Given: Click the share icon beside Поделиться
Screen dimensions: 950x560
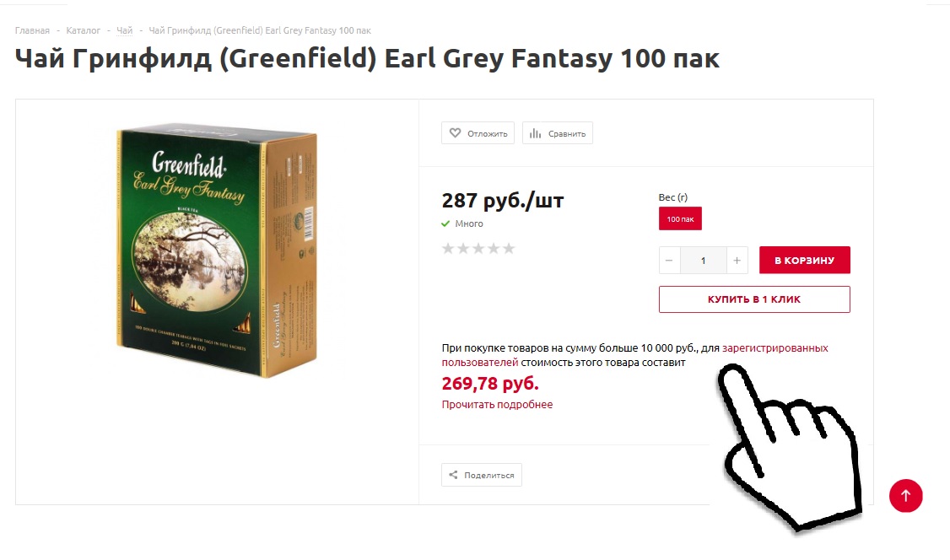Looking at the screenshot, I should tap(453, 475).
